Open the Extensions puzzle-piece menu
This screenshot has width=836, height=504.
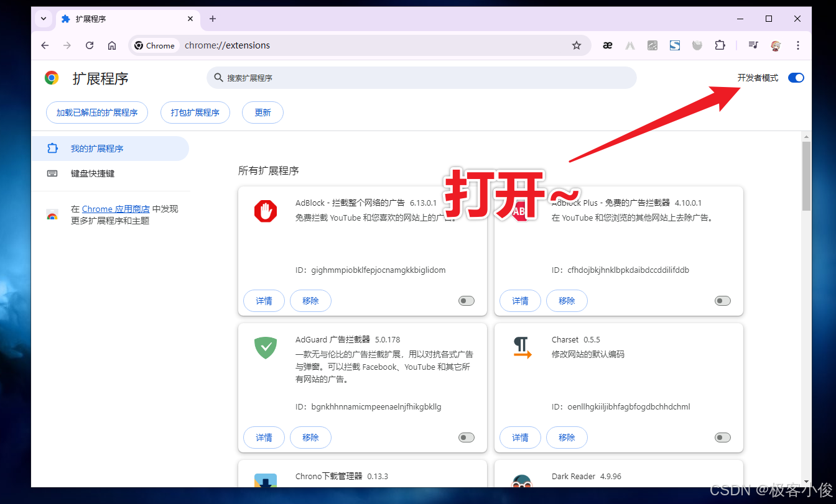720,45
